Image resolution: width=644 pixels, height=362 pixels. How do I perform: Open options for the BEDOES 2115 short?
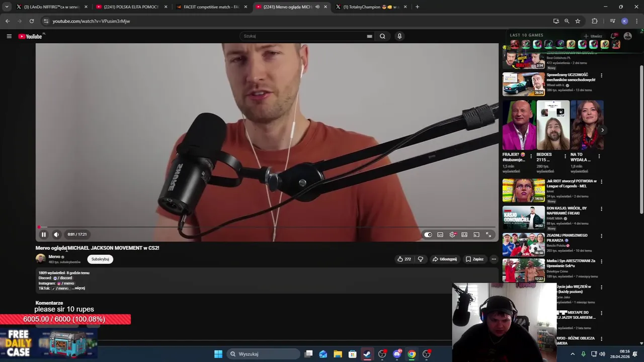(565, 156)
